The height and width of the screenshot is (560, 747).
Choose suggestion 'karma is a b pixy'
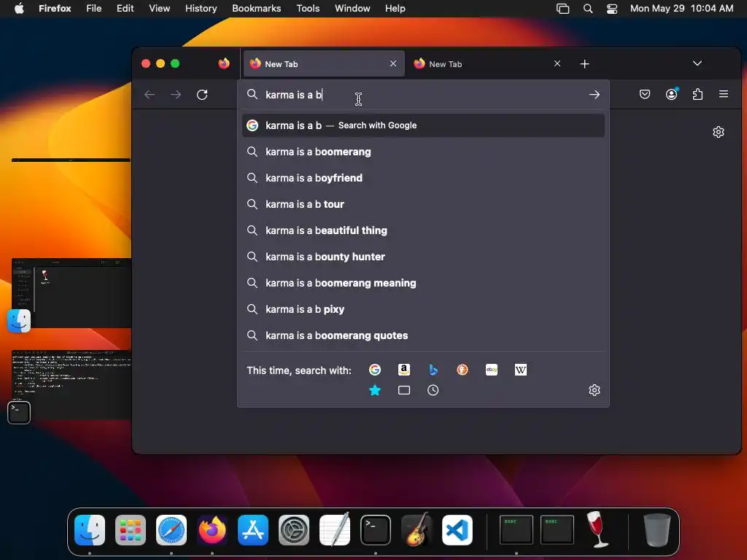pos(423,309)
